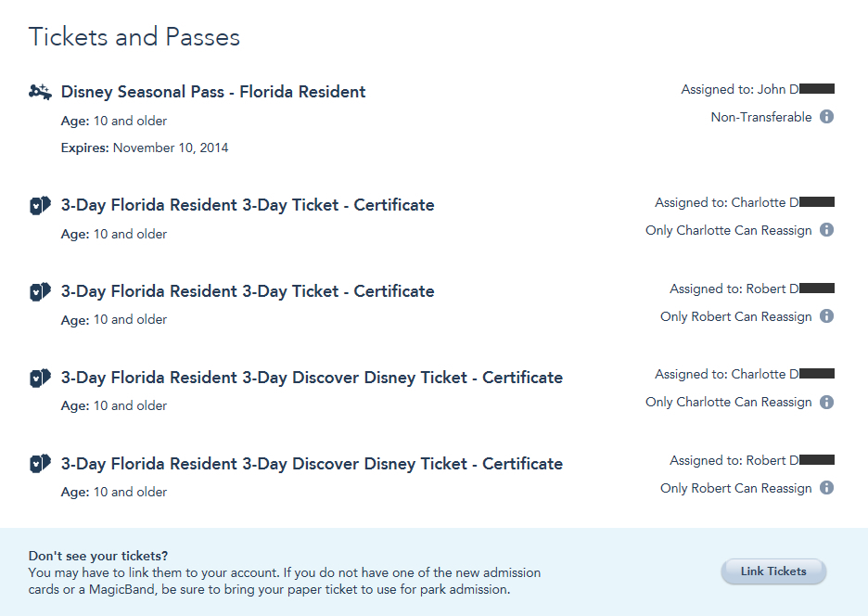Open reassign info icon on Charlotte's non-Discover ticket
The image size is (868, 616).
[826, 230]
